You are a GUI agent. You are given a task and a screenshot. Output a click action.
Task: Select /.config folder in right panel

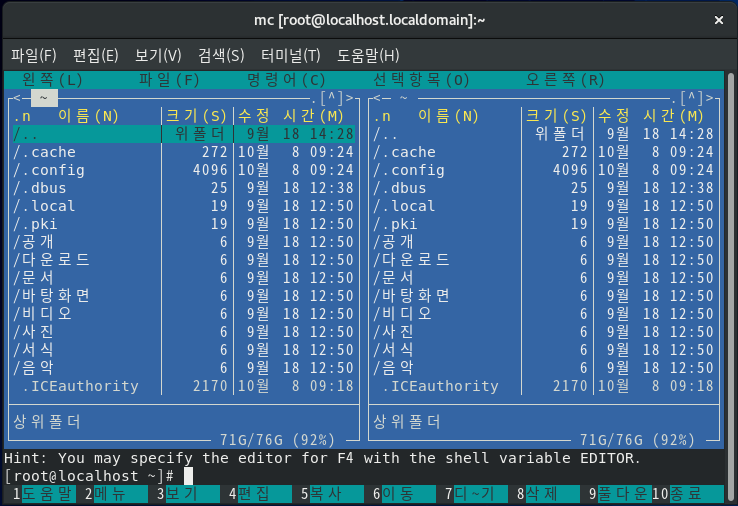pos(544,170)
